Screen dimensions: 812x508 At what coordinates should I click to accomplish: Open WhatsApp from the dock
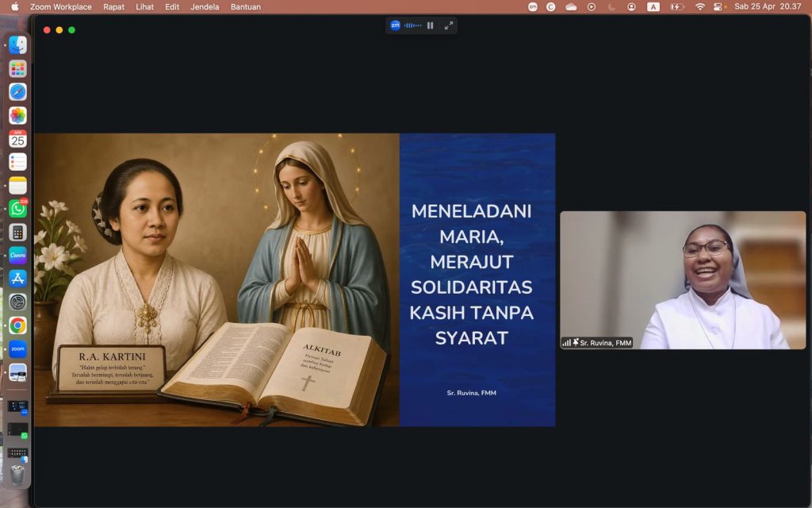click(x=17, y=210)
